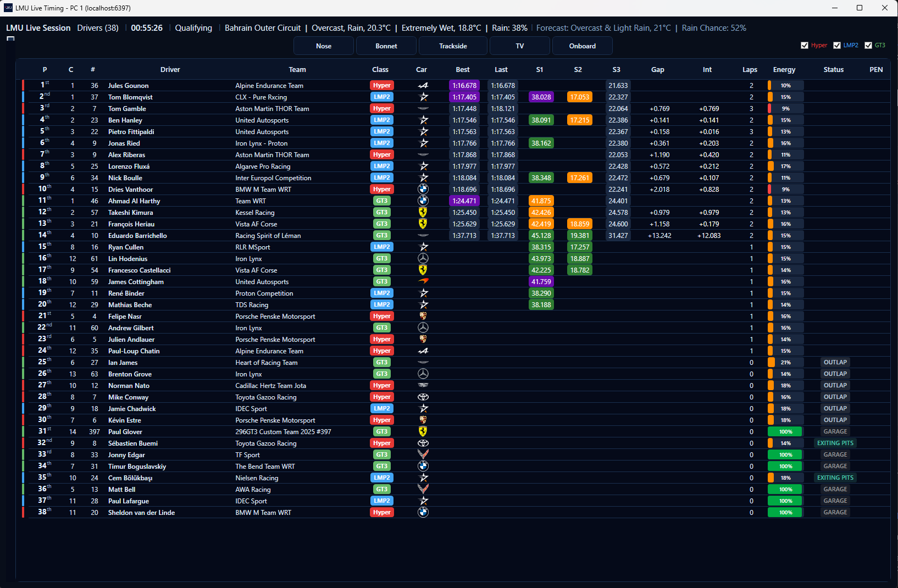Toggle the LMP2 class filter checkbox
Viewport: 898px width, 588px height.
pos(837,46)
